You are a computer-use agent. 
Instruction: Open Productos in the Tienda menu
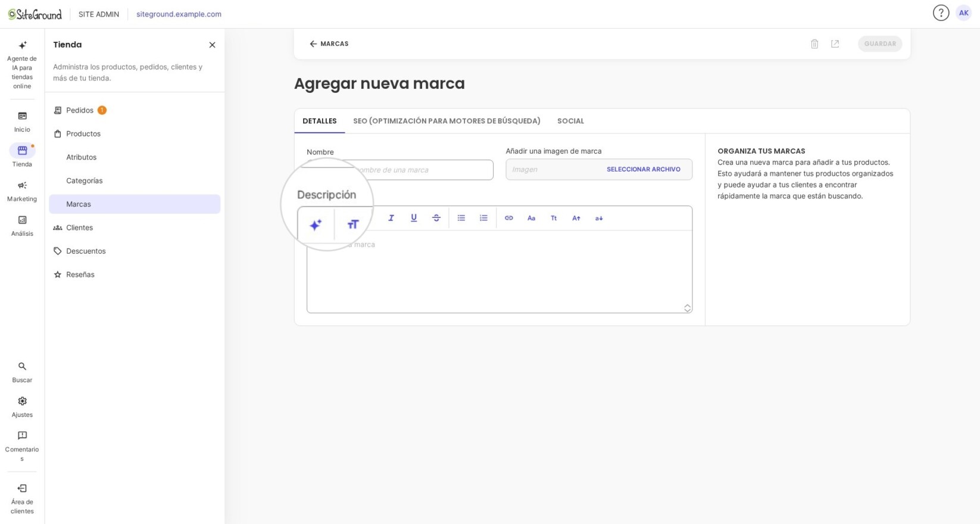click(x=135, y=133)
